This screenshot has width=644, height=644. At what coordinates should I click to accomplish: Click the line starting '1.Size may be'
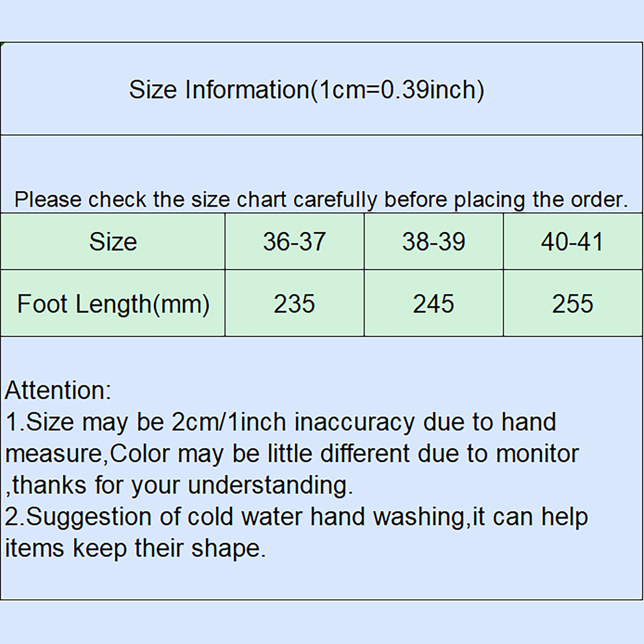click(281, 422)
